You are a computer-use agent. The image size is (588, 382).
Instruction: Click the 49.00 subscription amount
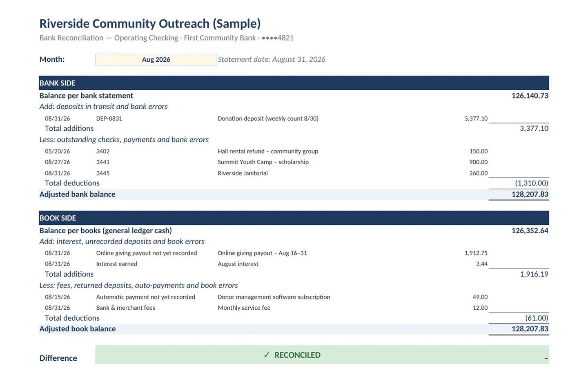click(480, 297)
